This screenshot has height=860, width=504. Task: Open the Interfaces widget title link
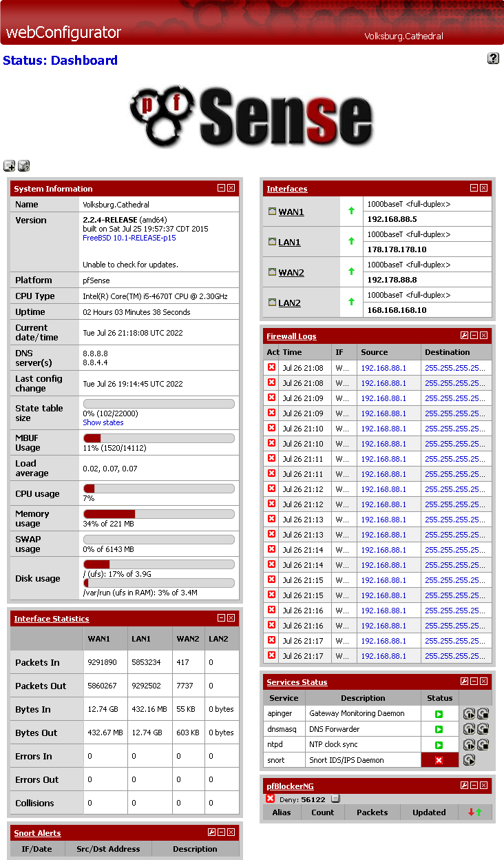tap(287, 189)
